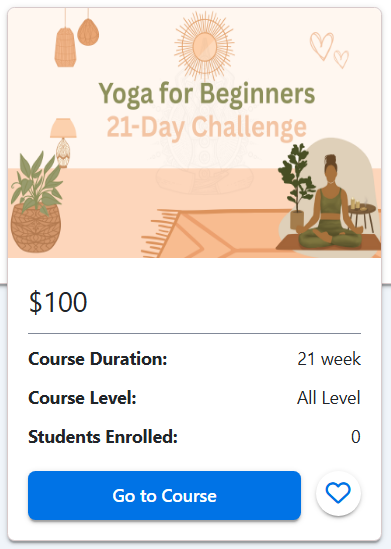Select the All Level value
This screenshot has height=549, width=391.
(329, 398)
